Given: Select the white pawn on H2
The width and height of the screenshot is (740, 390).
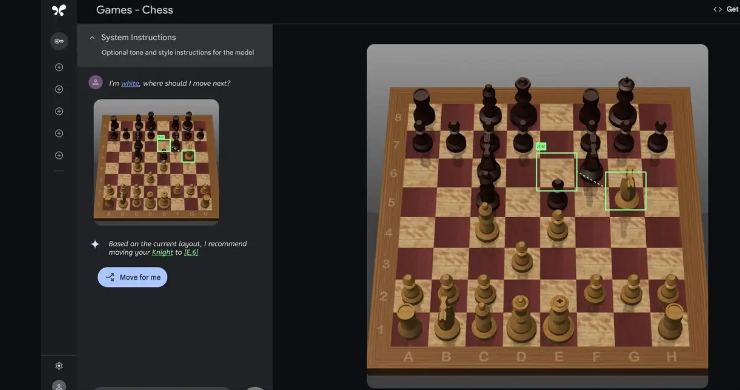Looking at the screenshot, I should (x=669, y=288).
